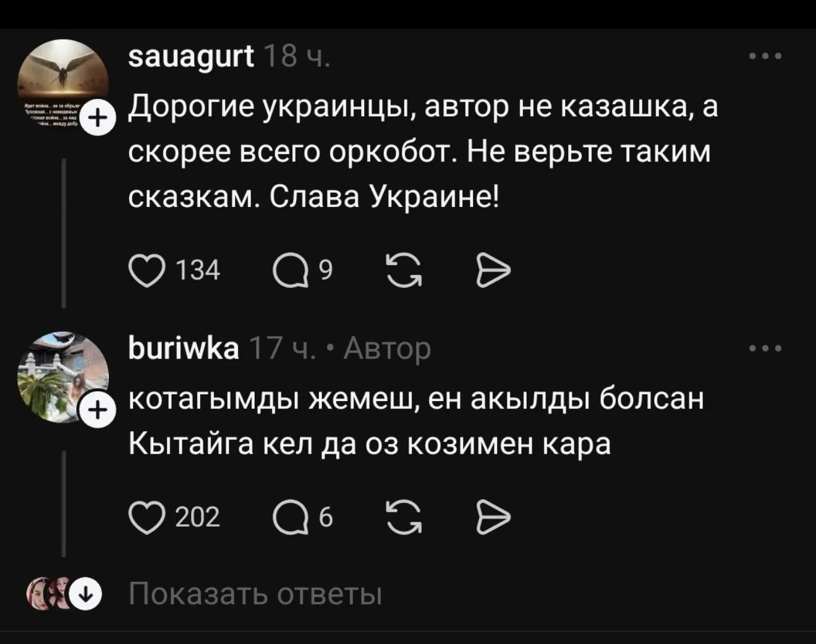Open the buriwka username profile link
This screenshot has height=644, width=816.
pos(184,349)
